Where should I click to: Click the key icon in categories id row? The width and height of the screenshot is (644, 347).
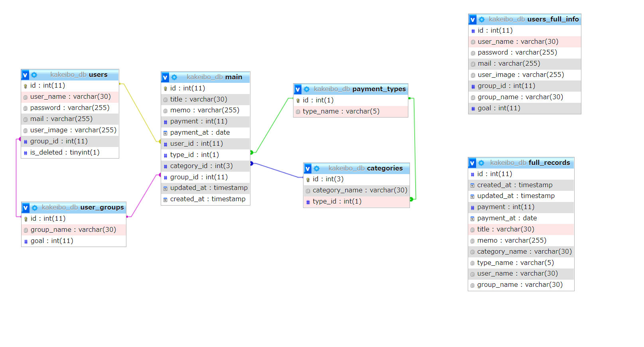pyautogui.click(x=308, y=180)
